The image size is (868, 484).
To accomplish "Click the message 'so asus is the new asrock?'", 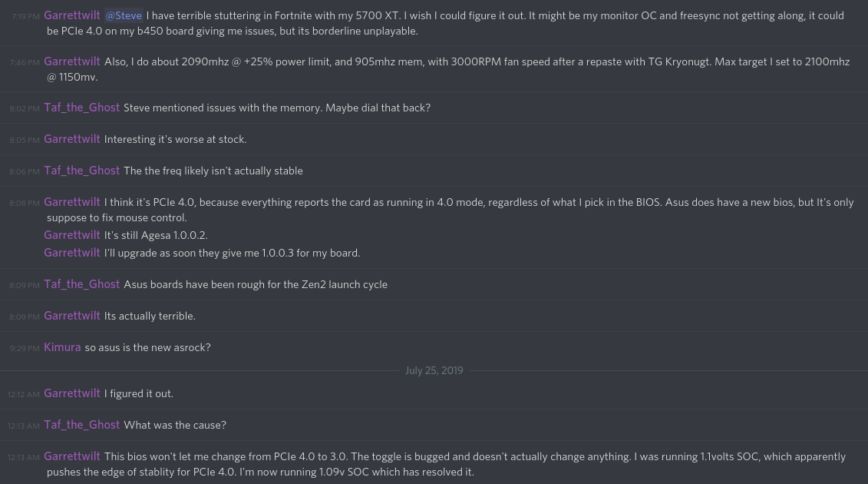I will point(147,347).
